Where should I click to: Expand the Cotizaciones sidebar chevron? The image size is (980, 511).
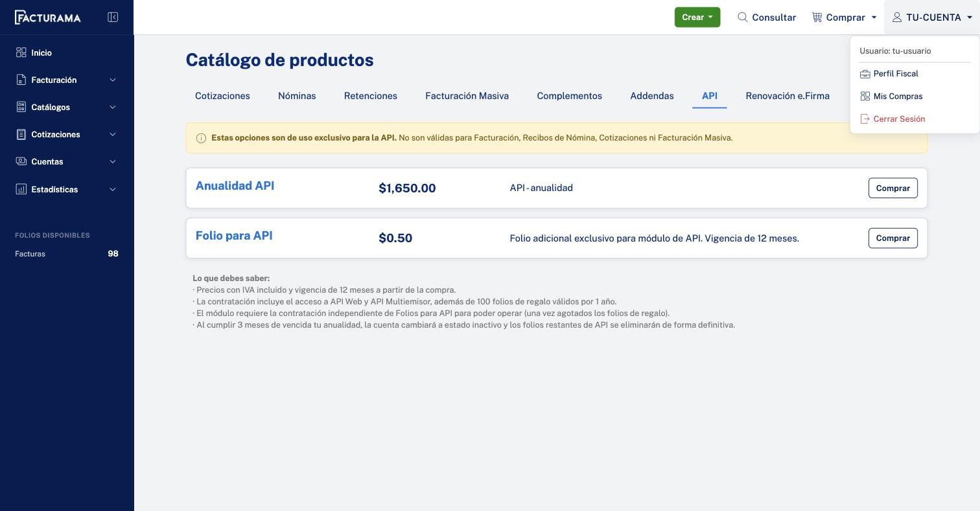pyautogui.click(x=113, y=134)
